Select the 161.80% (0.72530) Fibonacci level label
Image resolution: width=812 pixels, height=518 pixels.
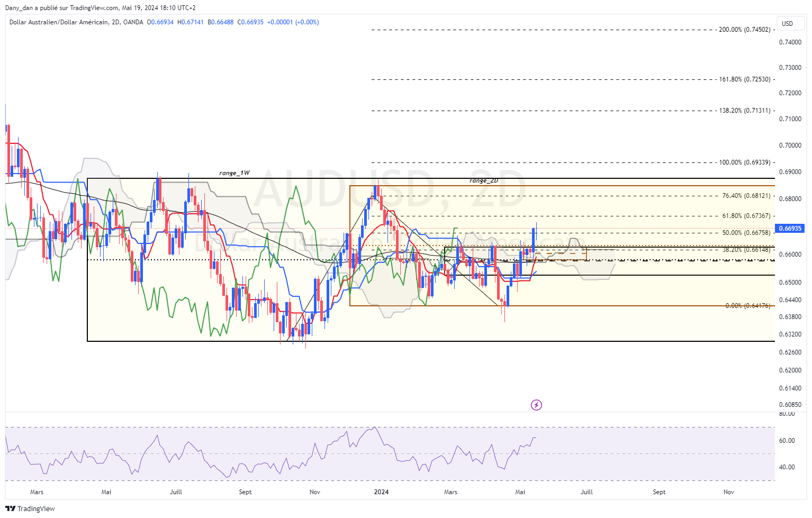744,79
